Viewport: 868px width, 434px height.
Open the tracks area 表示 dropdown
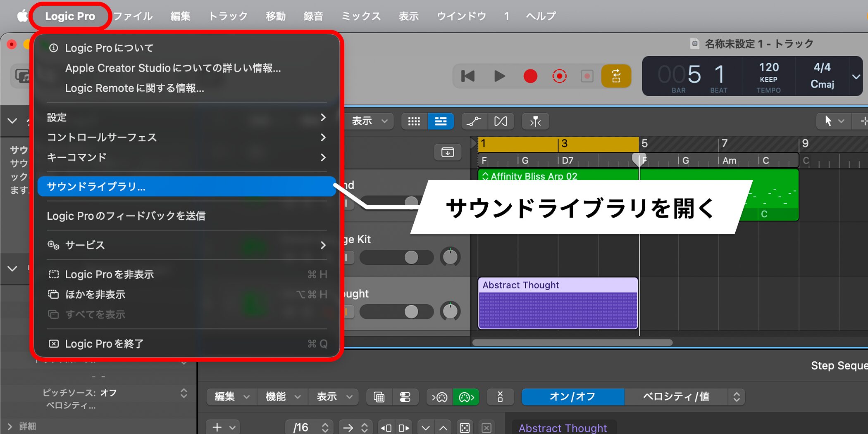point(369,121)
